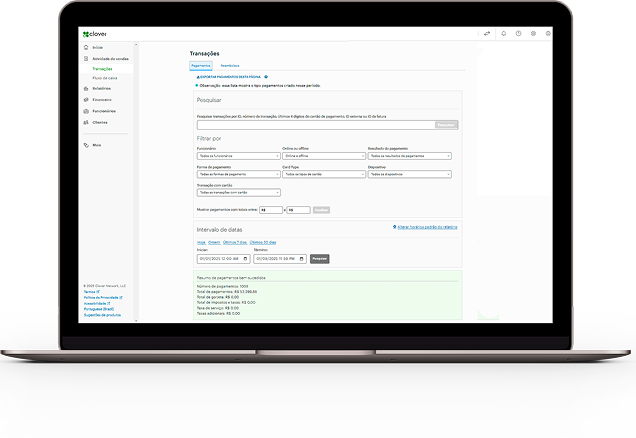Viewport: 636px width, 438px height.
Task: Click Alterar horários padrão do relatório link
Action: (427, 227)
